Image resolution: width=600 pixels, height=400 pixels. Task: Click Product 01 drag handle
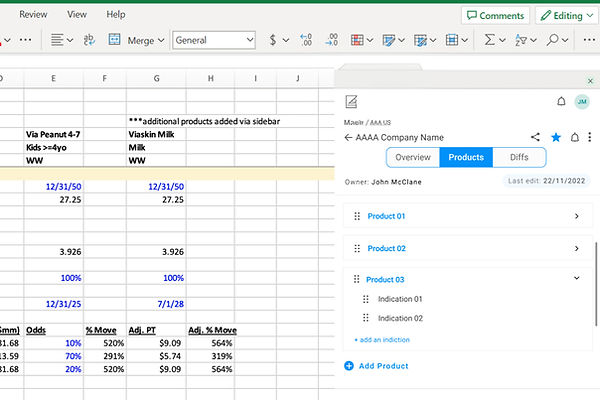click(x=357, y=216)
